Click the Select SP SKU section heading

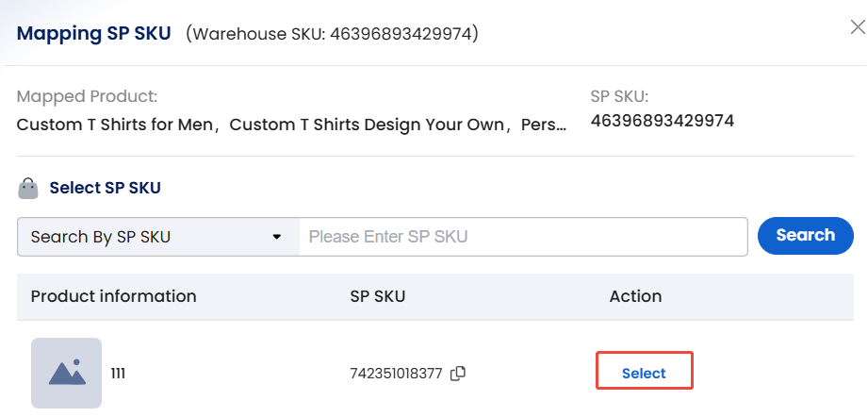click(105, 188)
